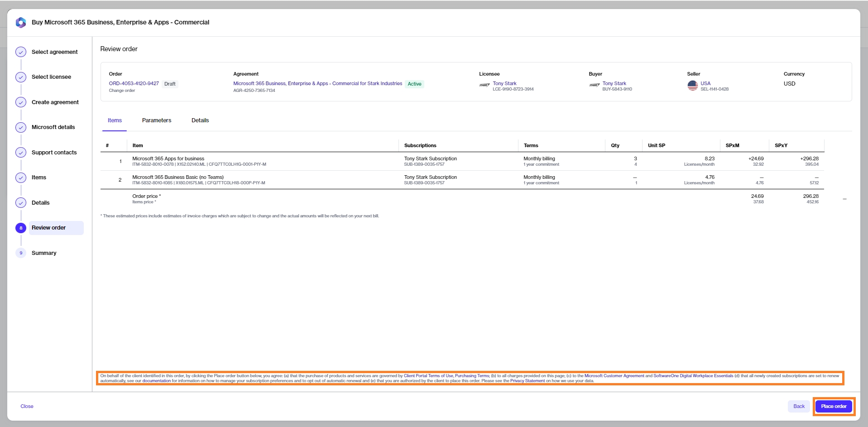Click the Microsoft details checkmark step icon
Viewport: 868px width, 427px height.
(21, 127)
